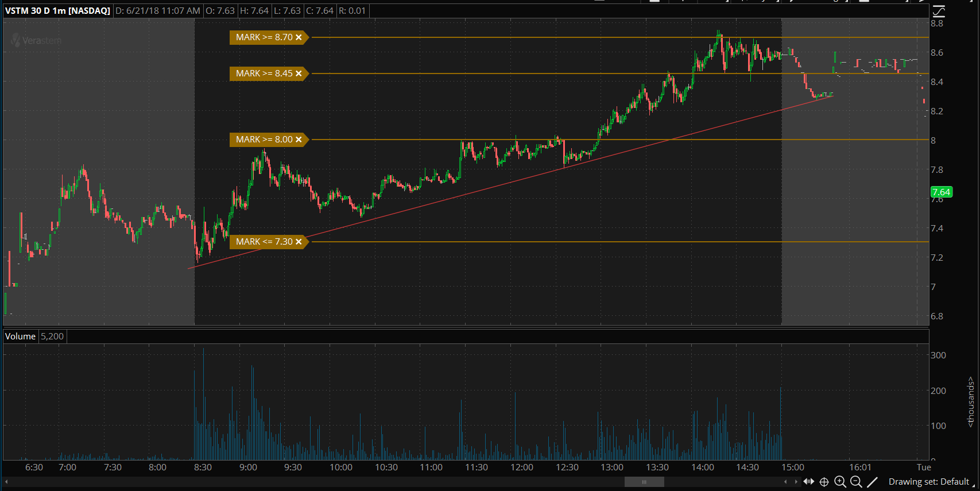Open the price axis scale settings icon

click(x=939, y=11)
